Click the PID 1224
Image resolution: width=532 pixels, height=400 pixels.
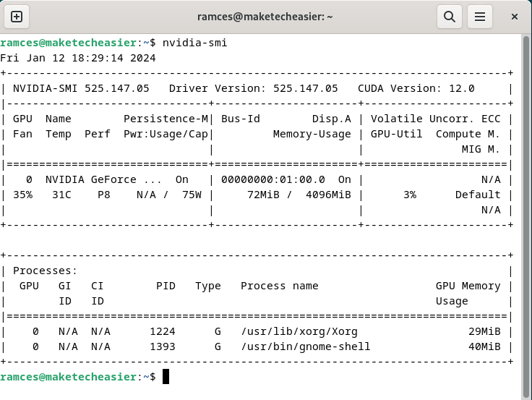pyautogui.click(x=163, y=331)
